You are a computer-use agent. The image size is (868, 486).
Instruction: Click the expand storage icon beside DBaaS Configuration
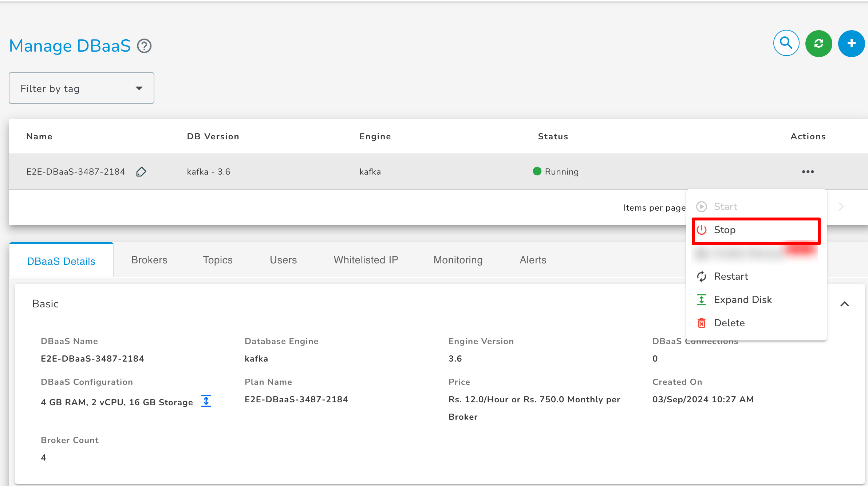coord(206,401)
